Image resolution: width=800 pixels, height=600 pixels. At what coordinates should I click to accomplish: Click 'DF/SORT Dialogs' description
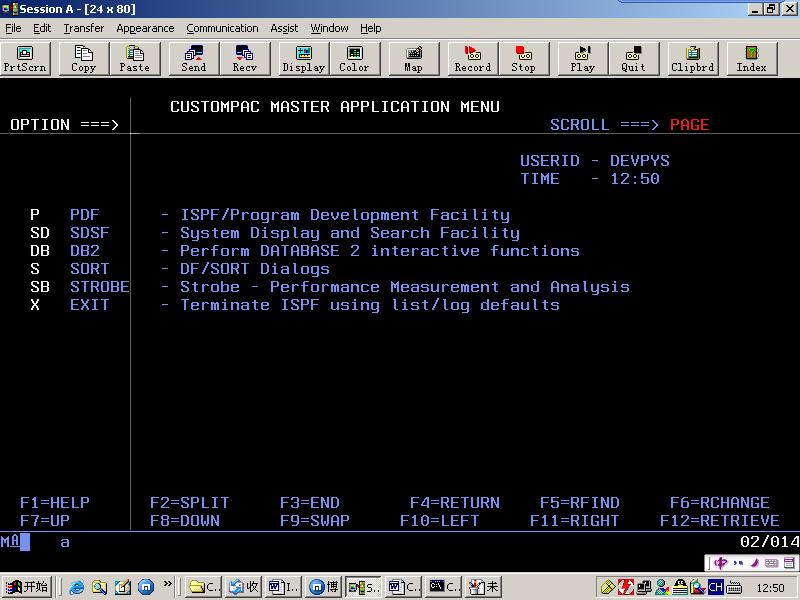255,269
